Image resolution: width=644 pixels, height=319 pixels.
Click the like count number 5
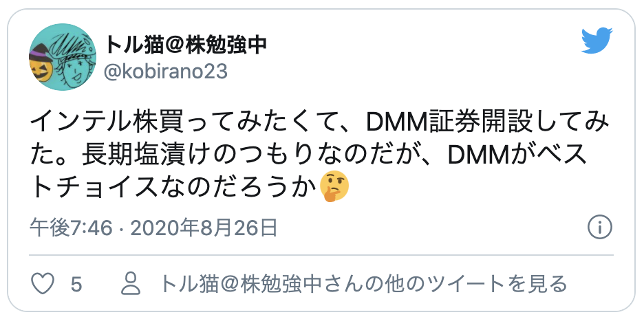76,284
